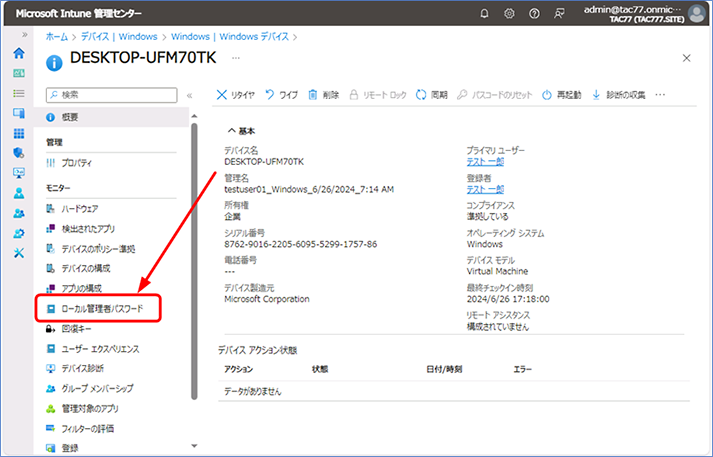
Task: Click アクション column header
Action: pyautogui.click(x=238, y=369)
